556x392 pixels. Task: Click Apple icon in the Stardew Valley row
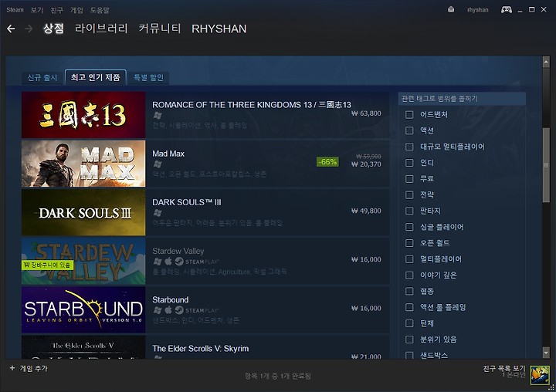click(168, 262)
